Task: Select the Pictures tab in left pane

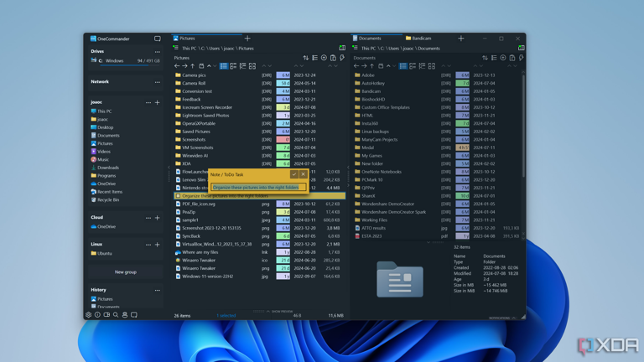Action: click(x=187, y=38)
